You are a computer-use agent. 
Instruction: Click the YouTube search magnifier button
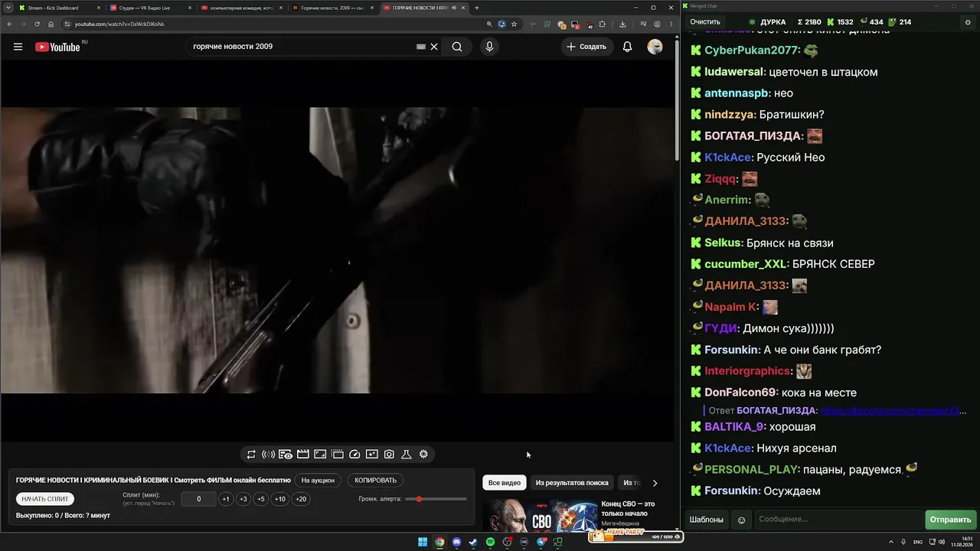click(457, 47)
